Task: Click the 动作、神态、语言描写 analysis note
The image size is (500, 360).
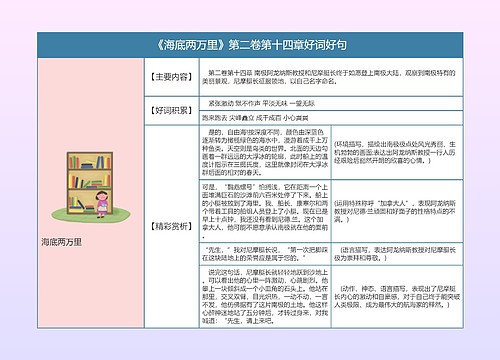Action: [x=397, y=297]
